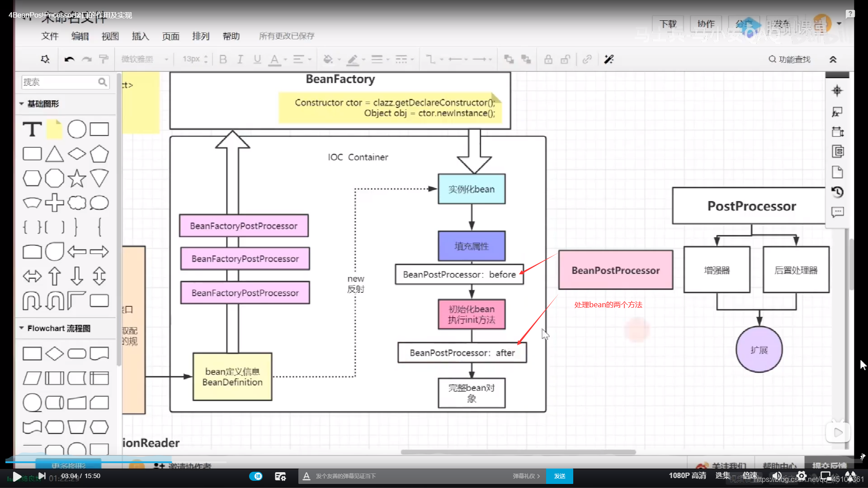The image size is (868, 488).
Task: Collapse toolbar with double chevron
Action: click(833, 59)
